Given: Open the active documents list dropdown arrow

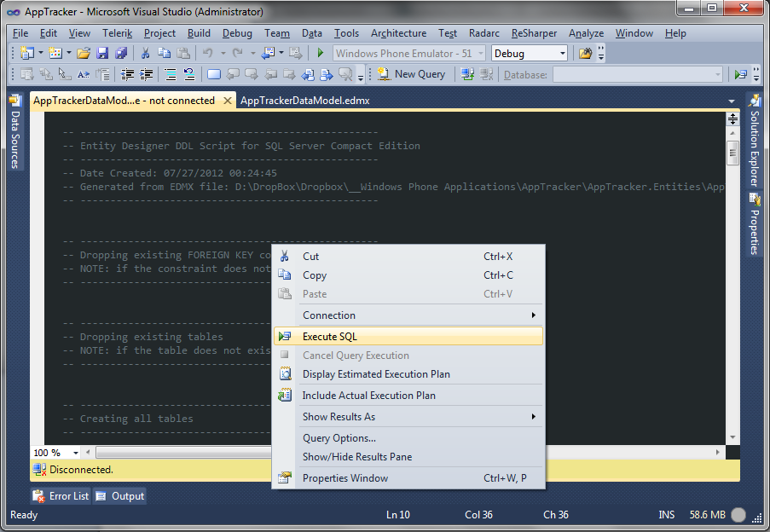Looking at the screenshot, I should (732, 101).
